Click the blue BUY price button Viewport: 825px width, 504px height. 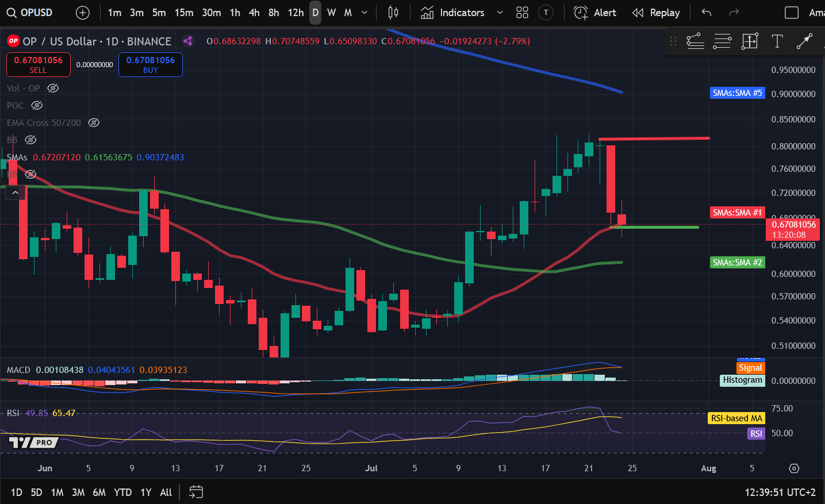pos(151,64)
